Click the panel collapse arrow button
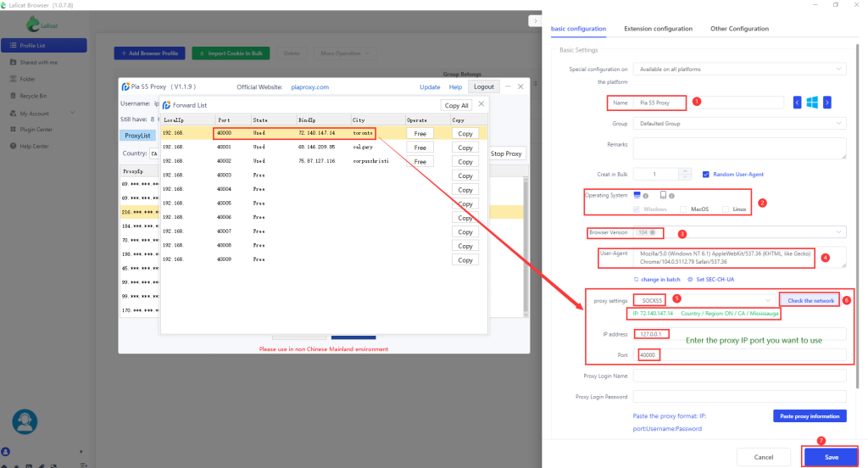 535,21
